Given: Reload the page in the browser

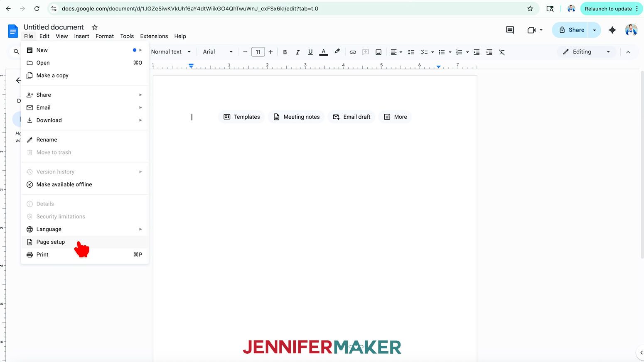Looking at the screenshot, I should [x=37, y=8].
